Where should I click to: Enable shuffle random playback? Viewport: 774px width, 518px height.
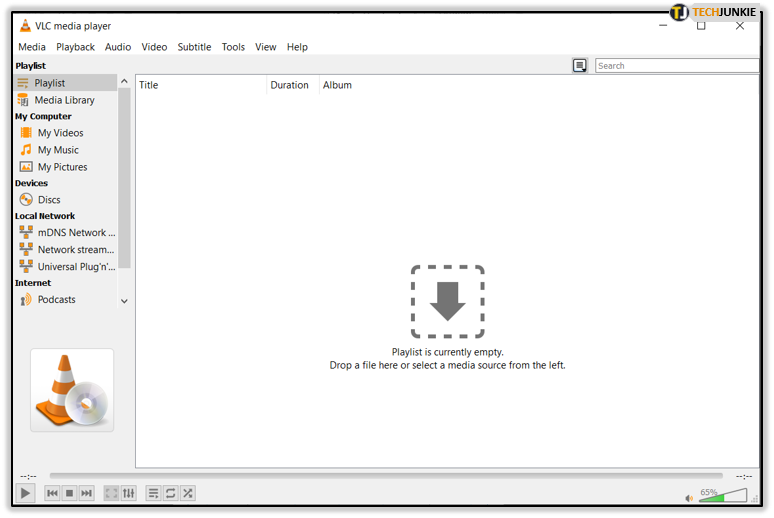click(x=187, y=493)
